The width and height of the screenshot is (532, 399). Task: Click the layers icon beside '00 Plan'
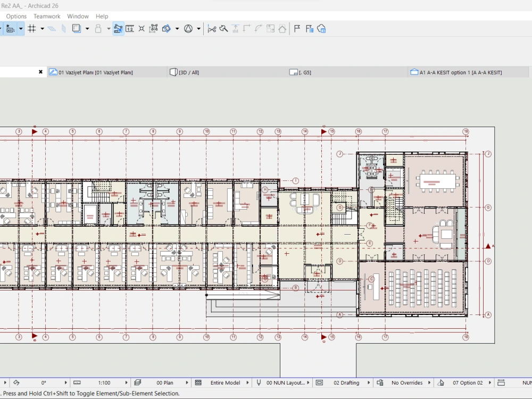[x=137, y=383]
